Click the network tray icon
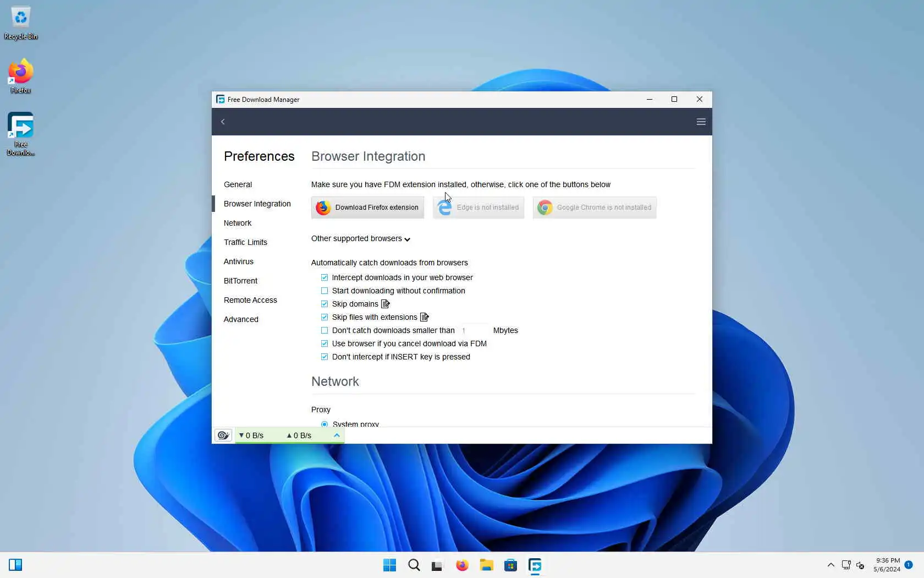 846,565
